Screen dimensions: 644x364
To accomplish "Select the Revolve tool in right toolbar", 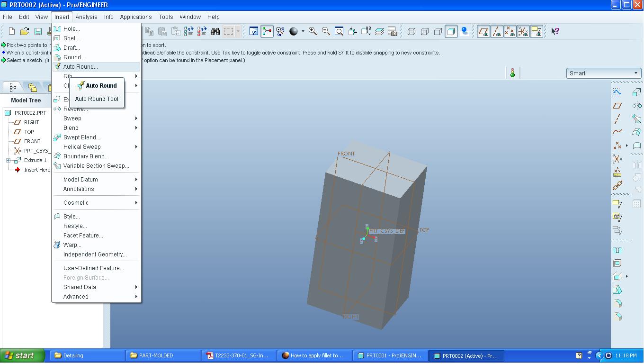I will [x=636, y=105].
